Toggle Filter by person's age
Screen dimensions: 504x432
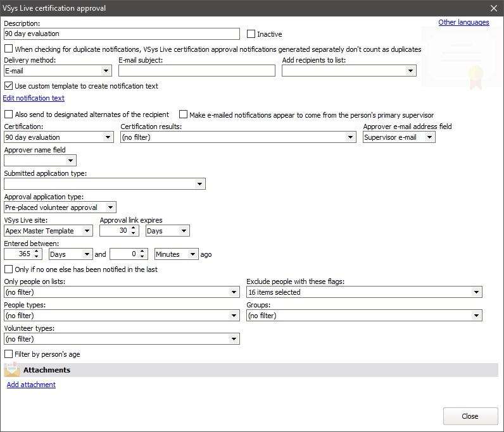coord(9,354)
